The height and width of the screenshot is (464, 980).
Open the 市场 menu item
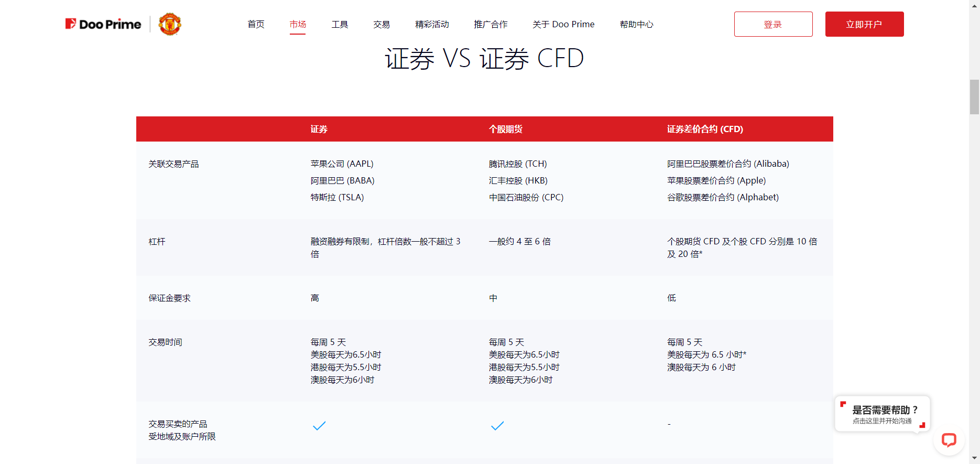(298, 24)
